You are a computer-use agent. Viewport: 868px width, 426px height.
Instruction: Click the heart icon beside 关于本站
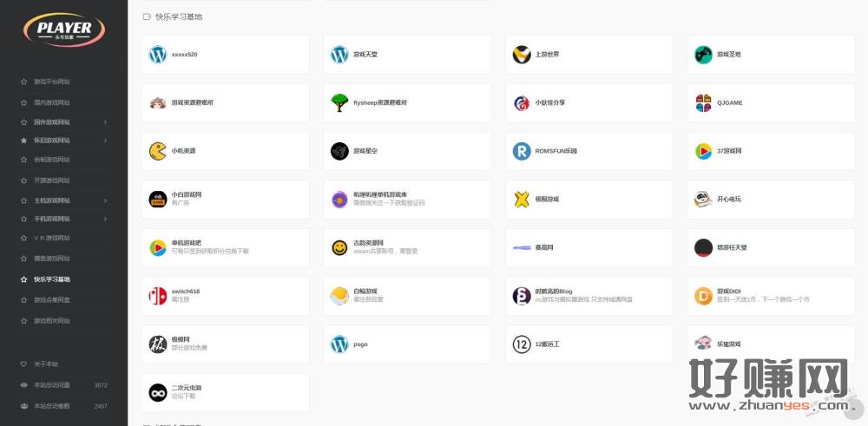(x=23, y=364)
